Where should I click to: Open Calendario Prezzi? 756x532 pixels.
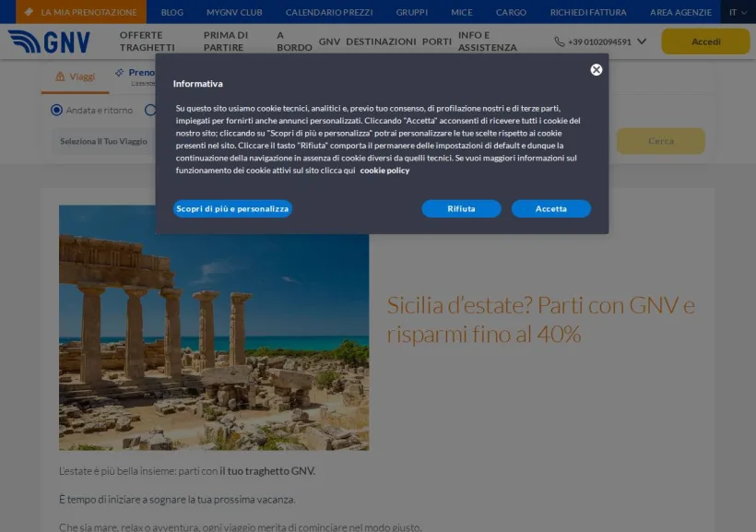coord(329,13)
